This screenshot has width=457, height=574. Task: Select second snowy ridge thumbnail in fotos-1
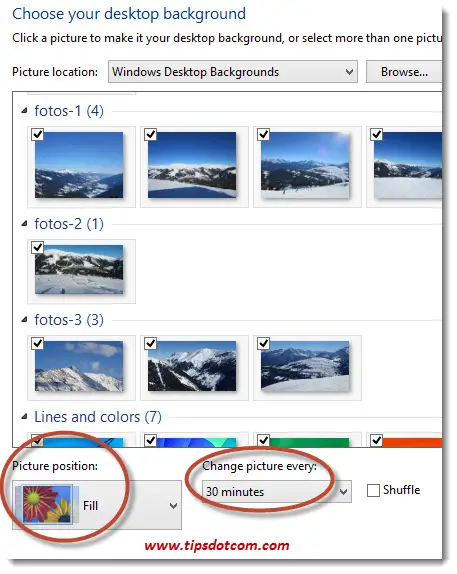coord(192,165)
